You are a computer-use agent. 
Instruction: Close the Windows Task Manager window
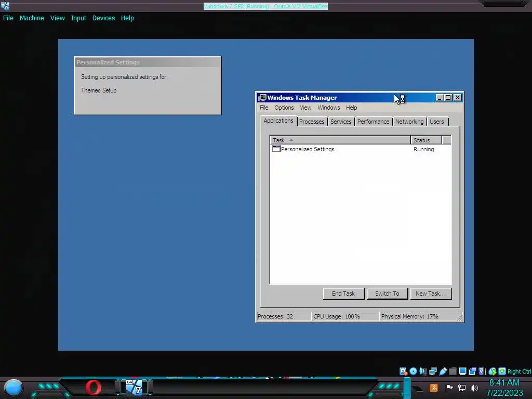[457, 98]
